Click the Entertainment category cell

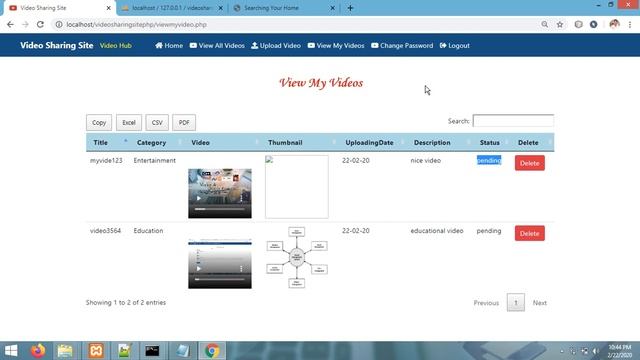click(x=155, y=160)
